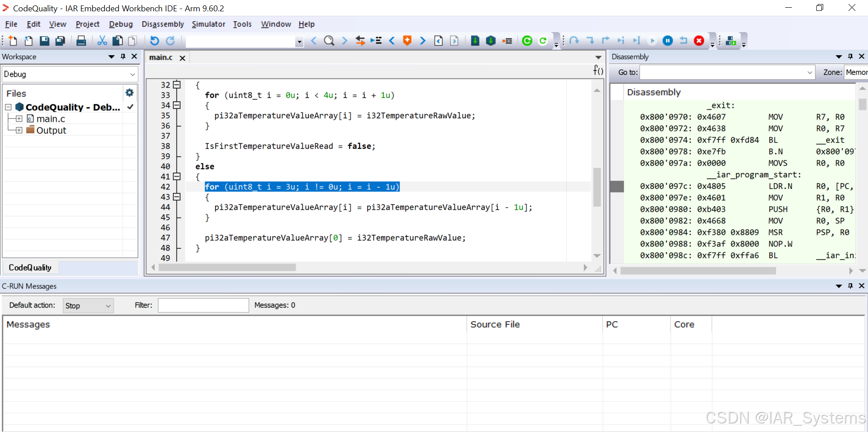Collapse the code fold at line 41
The height and width of the screenshot is (432, 868).
pyautogui.click(x=177, y=176)
